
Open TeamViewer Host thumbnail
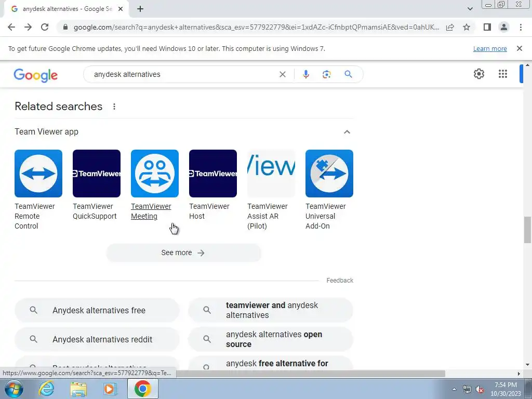tap(212, 174)
